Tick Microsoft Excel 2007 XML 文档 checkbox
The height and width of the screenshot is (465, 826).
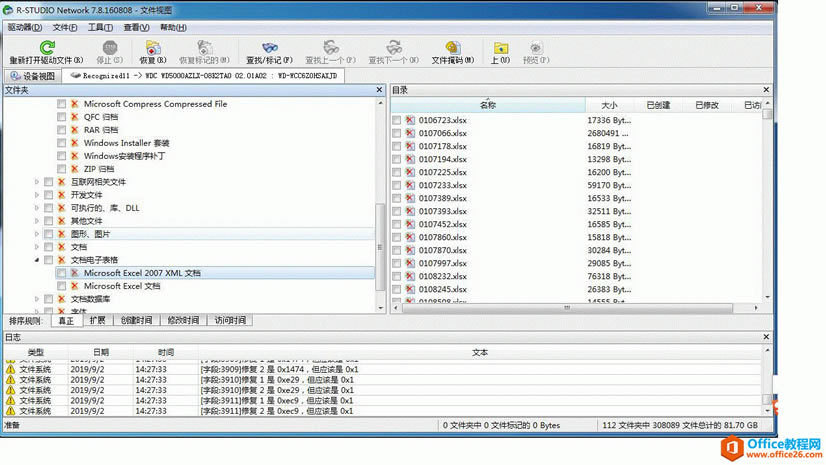(x=62, y=273)
